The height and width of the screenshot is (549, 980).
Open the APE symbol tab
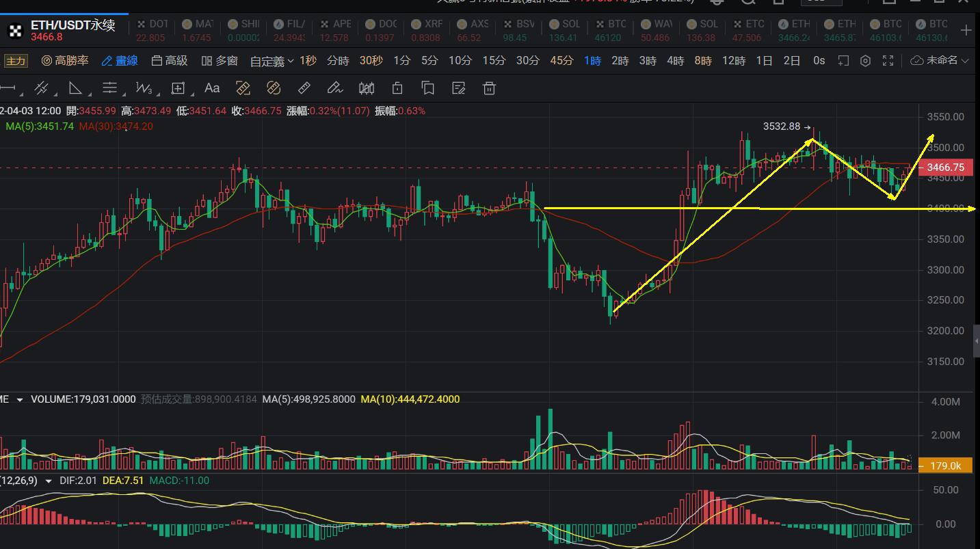pos(335,31)
